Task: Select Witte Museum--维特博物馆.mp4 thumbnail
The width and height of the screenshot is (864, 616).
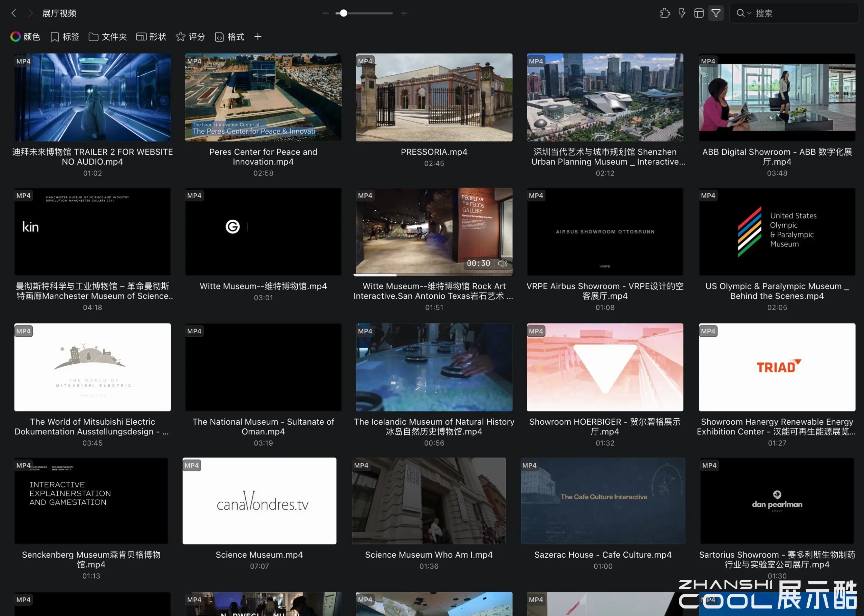Action: tap(263, 232)
